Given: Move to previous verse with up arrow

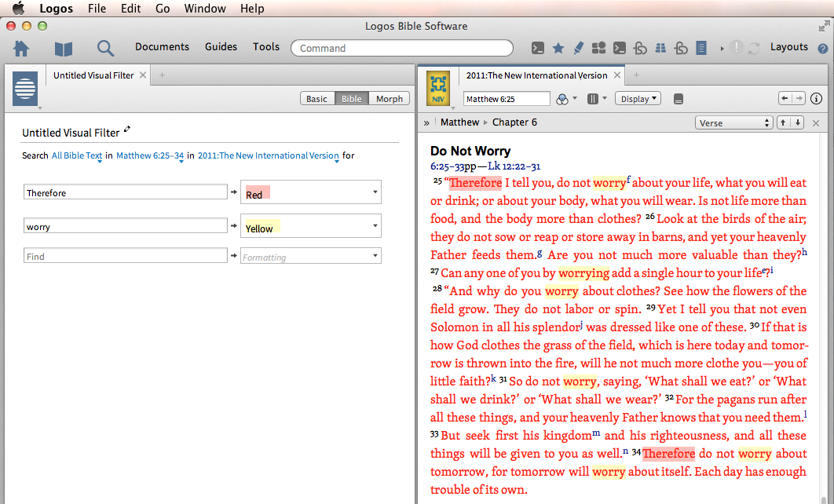Looking at the screenshot, I should 783,122.
